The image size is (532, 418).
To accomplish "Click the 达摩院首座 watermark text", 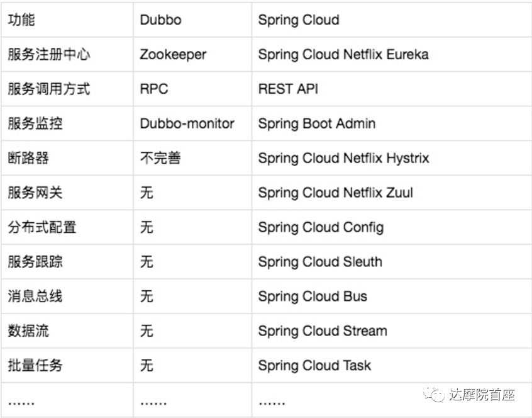I will pyautogui.click(x=482, y=395).
